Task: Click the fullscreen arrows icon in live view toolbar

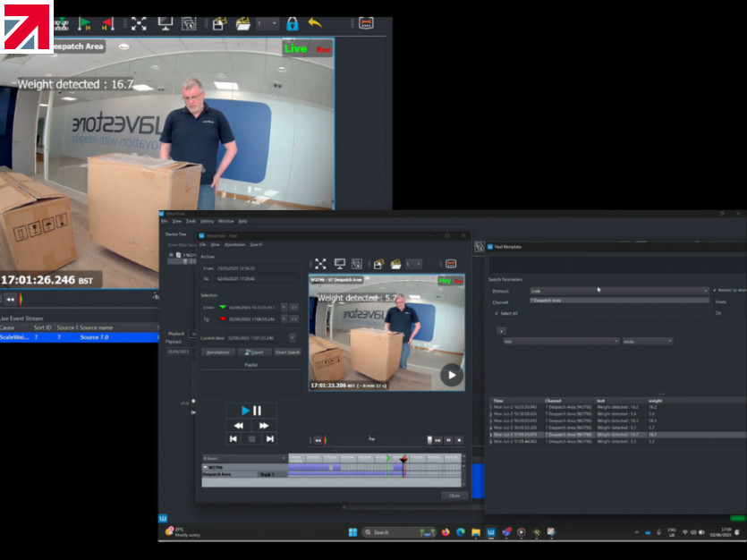Action: (x=139, y=23)
